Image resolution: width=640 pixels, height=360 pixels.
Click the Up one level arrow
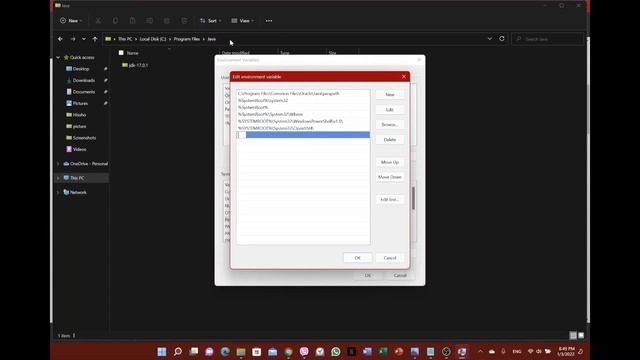(95, 39)
